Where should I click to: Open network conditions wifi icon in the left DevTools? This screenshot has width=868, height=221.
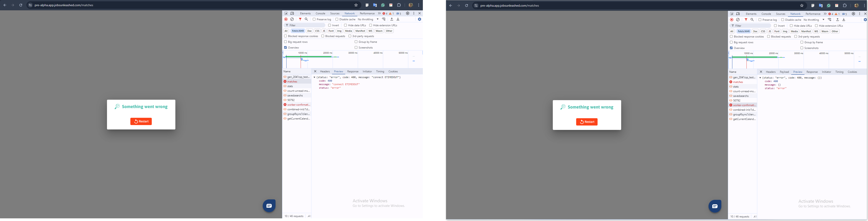coord(384,19)
